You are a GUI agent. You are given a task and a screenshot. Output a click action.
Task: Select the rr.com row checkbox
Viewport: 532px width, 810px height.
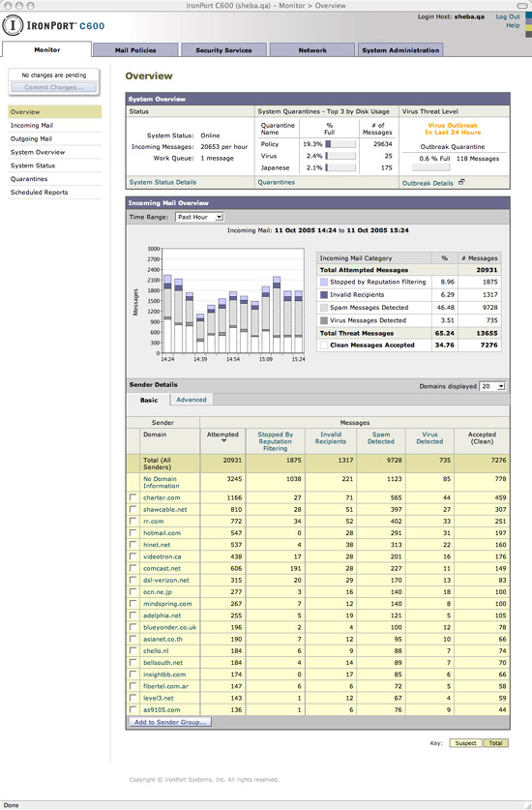(x=133, y=521)
